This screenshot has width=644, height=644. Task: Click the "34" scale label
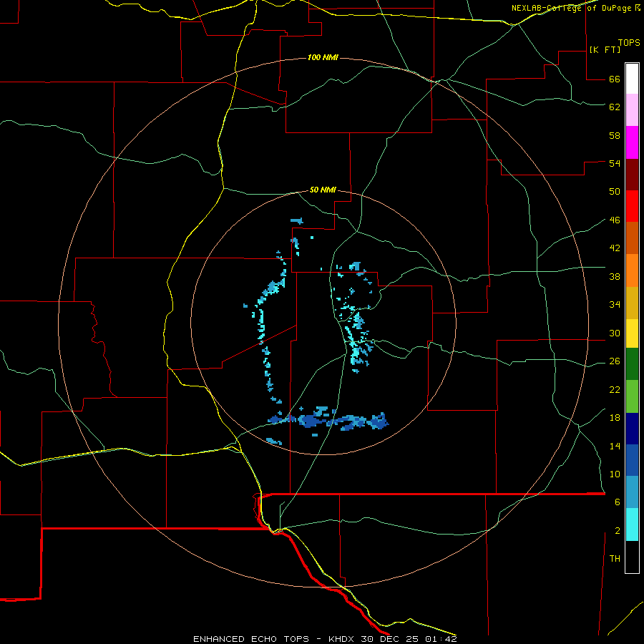click(615, 305)
